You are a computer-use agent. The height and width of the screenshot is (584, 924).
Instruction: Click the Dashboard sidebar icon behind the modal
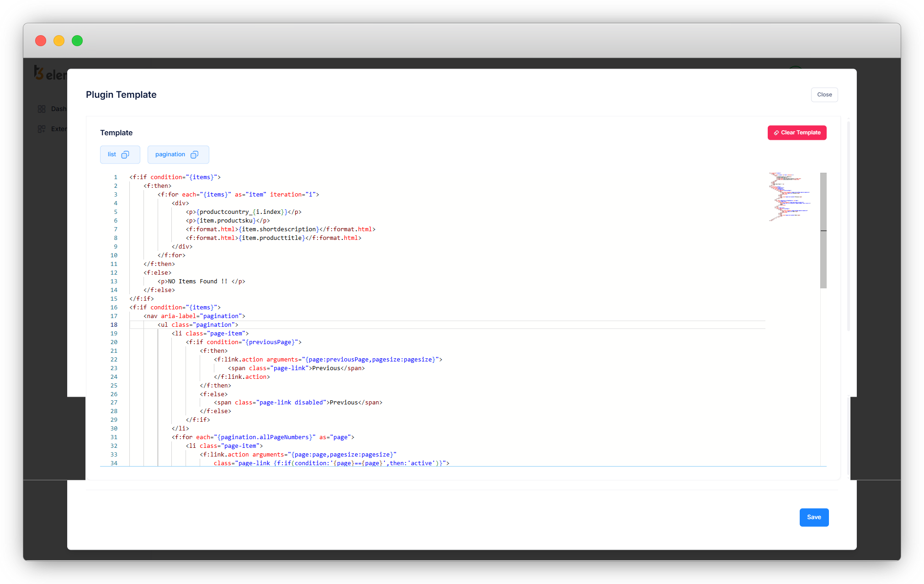(x=42, y=109)
